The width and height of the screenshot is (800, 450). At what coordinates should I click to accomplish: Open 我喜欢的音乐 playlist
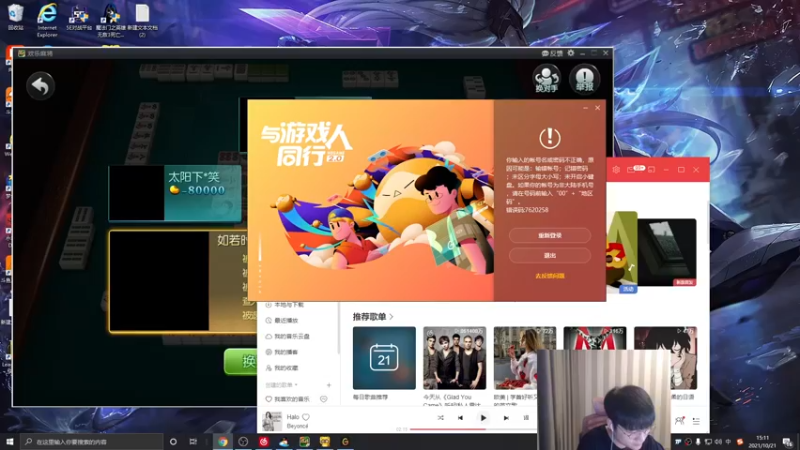[287, 399]
